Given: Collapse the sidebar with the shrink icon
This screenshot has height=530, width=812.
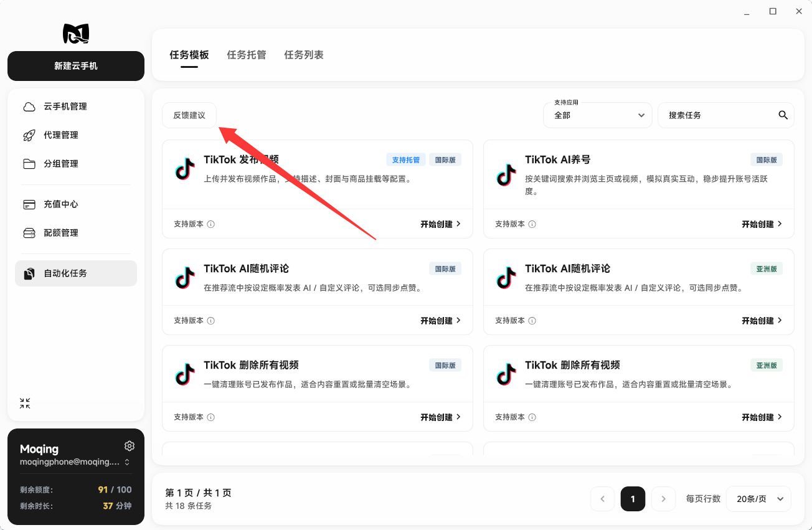Looking at the screenshot, I should pos(25,404).
